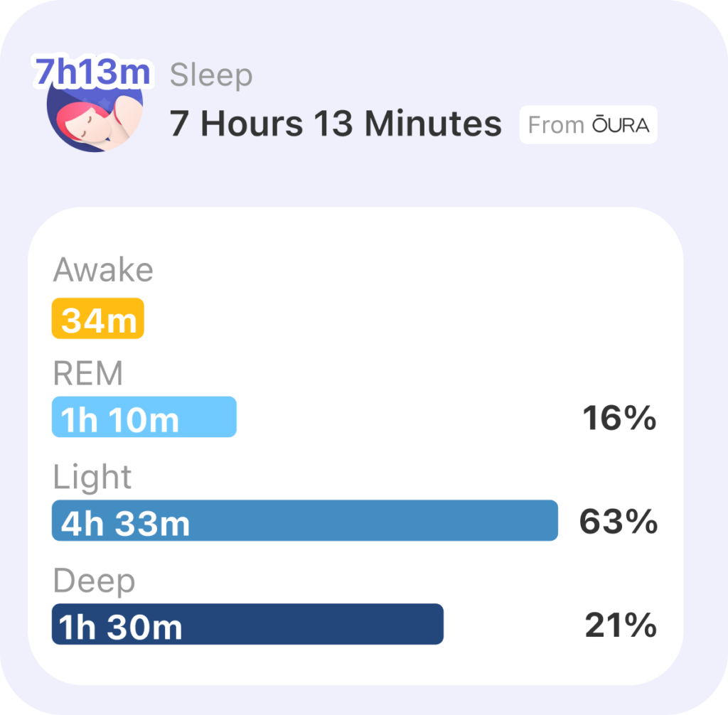Image resolution: width=728 pixels, height=715 pixels.
Task: Tap the Light stage label
Action: tap(92, 478)
